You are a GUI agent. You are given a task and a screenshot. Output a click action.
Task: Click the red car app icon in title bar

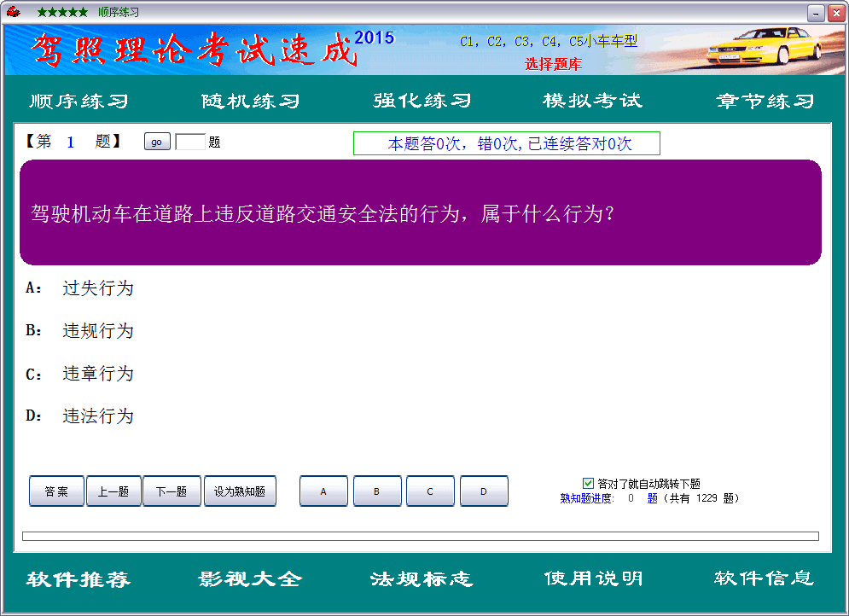click(x=14, y=12)
